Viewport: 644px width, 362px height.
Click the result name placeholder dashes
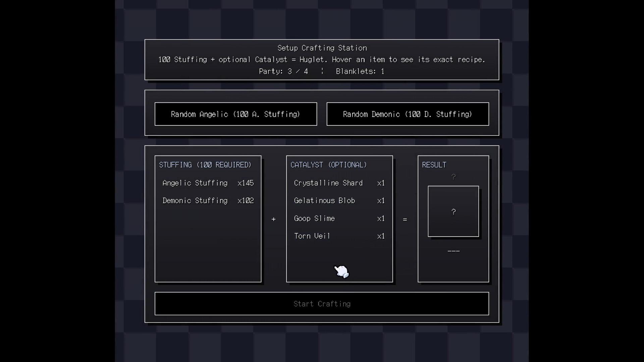click(453, 251)
